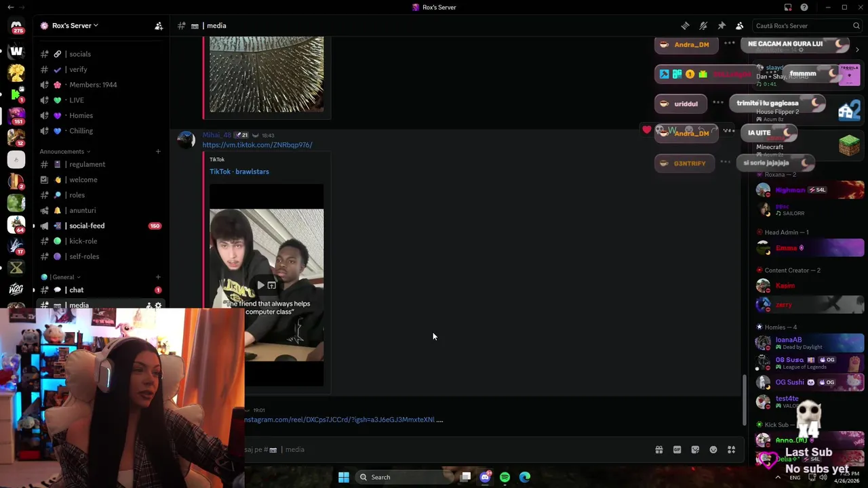Open the GIF picker icon
The width and height of the screenshot is (868, 488).
coord(677,449)
